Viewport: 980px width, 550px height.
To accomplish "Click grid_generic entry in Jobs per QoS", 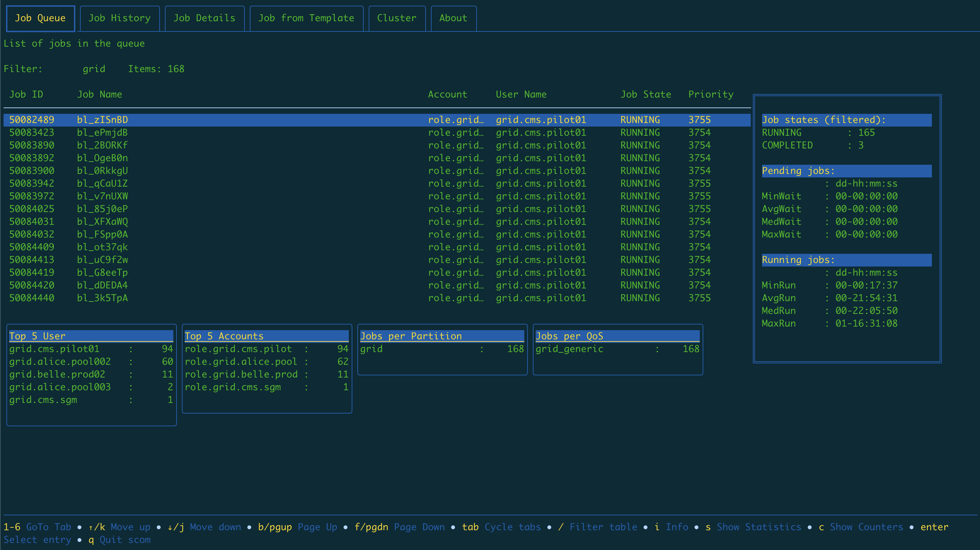I will [x=569, y=349].
